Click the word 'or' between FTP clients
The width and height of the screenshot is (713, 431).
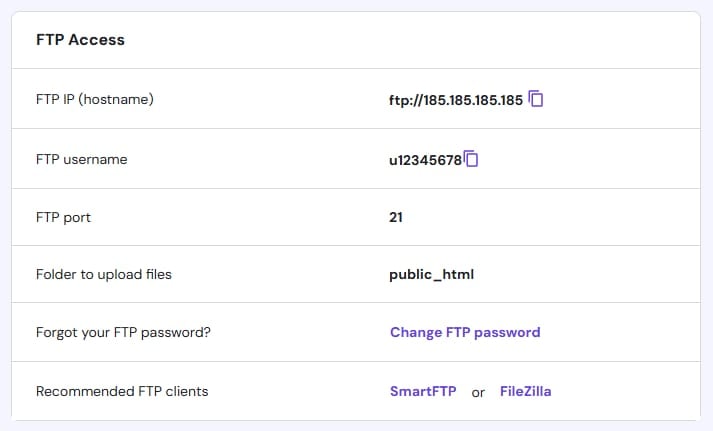coord(478,392)
